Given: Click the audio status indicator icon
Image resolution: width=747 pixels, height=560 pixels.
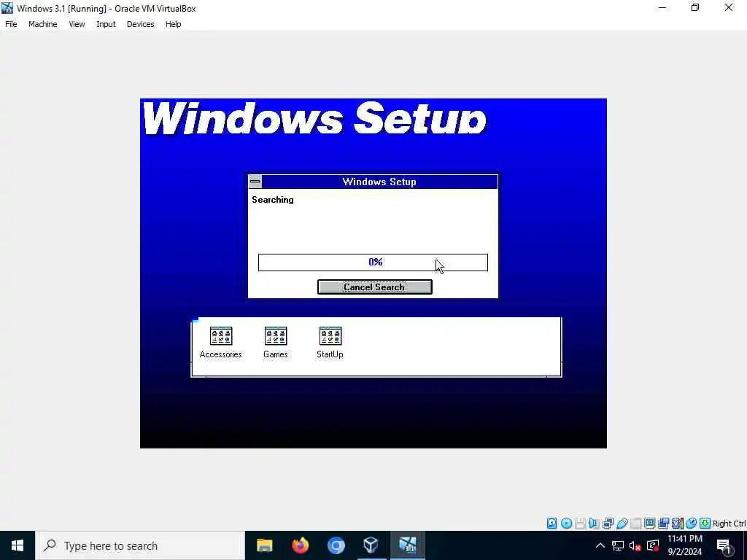Looking at the screenshot, I should (x=594, y=524).
